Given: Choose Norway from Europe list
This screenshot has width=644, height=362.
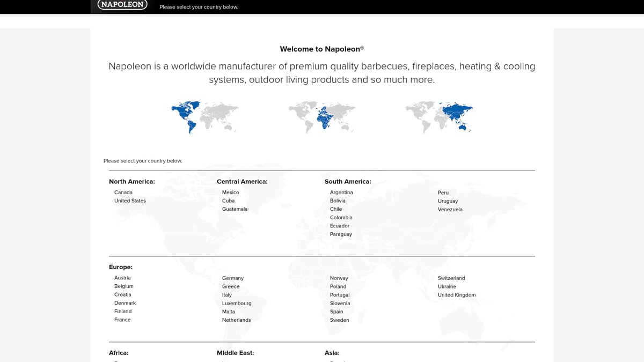Looking at the screenshot, I should pos(339,278).
